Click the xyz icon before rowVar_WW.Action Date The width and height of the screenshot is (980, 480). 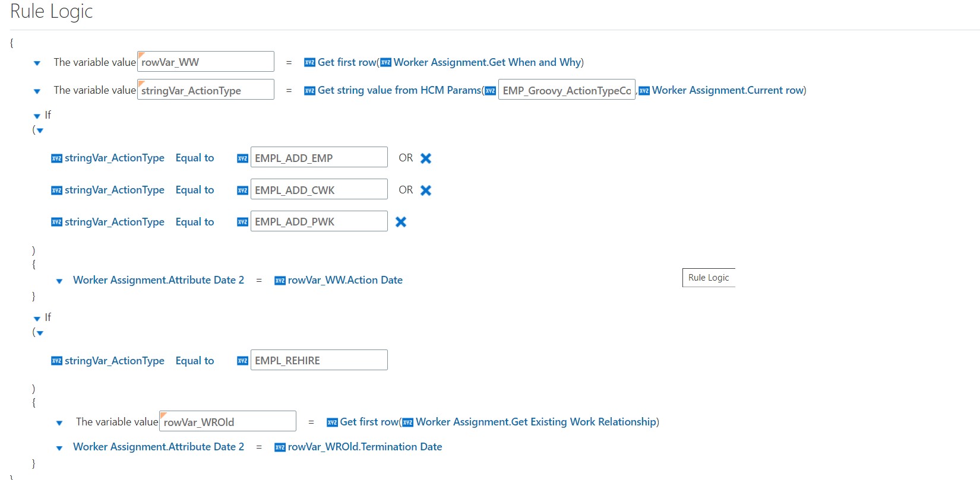point(280,280)
